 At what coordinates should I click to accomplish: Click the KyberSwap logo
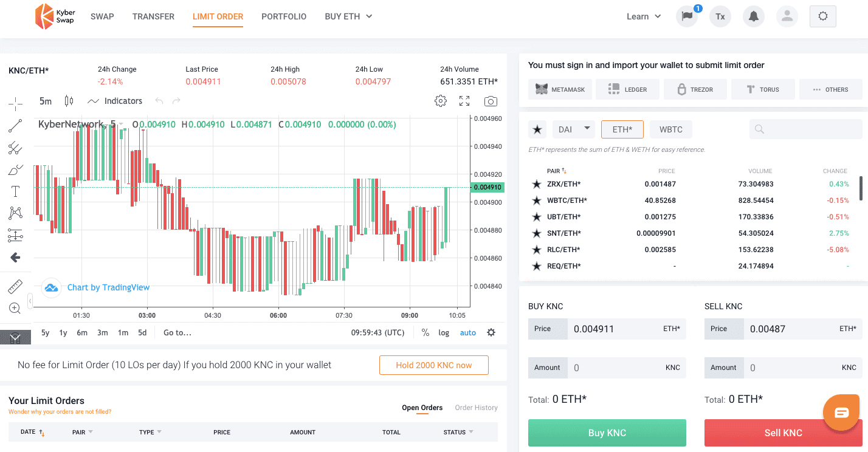[x=54, y=16]
